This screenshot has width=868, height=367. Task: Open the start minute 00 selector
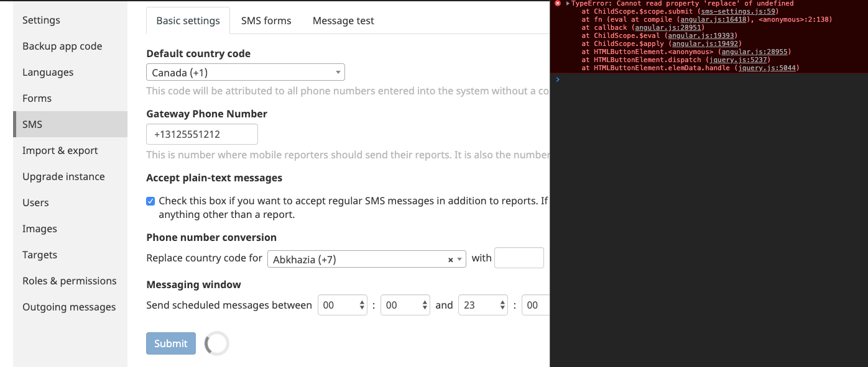click(x=405, y=305)
